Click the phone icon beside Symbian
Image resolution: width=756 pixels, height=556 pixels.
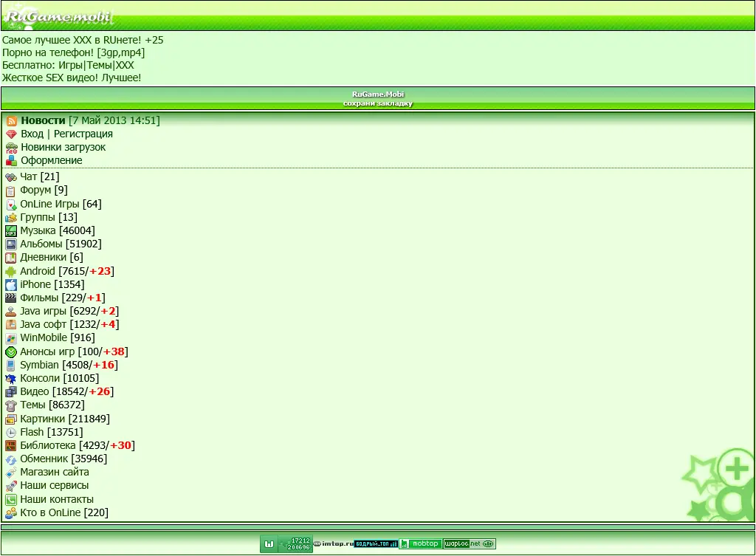click(10, 365)
